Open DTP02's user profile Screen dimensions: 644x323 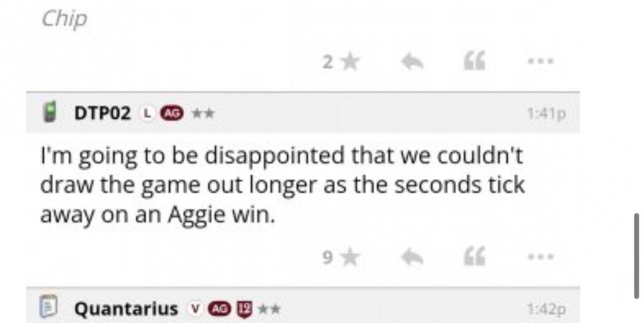(x=102, y=114)
